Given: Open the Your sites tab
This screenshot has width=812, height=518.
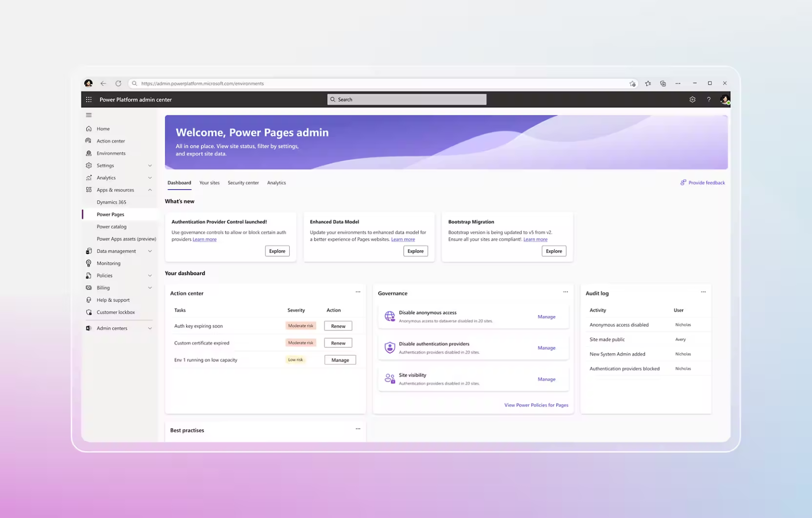Looking at the screenshot, I should coord(210,183).
